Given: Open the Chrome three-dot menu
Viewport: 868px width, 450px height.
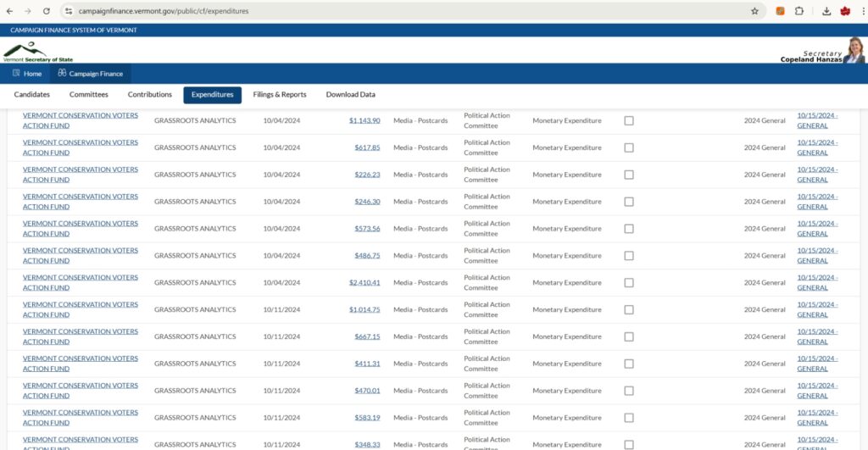Looking at the screenshot, I should [x=862, y=11].
